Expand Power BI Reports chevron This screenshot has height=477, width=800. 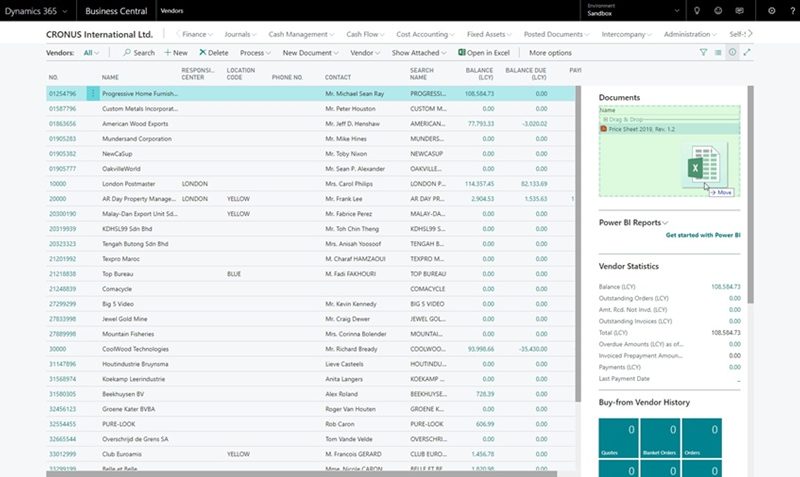(665, 223)
